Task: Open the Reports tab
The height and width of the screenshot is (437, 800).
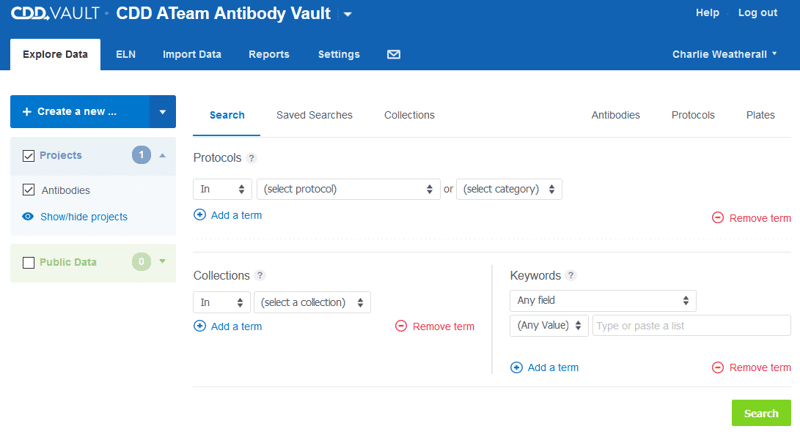Action: [269, 55]
